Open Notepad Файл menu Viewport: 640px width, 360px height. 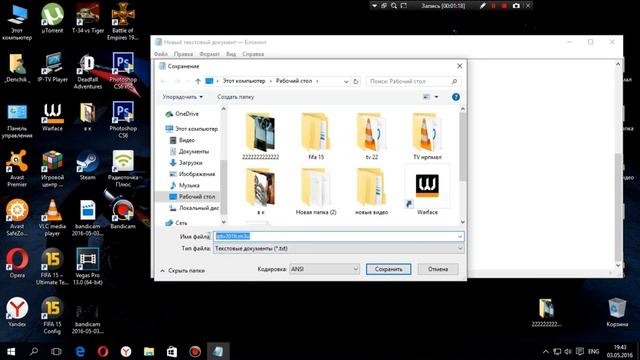pyautogui.click(x=161, y=54)
